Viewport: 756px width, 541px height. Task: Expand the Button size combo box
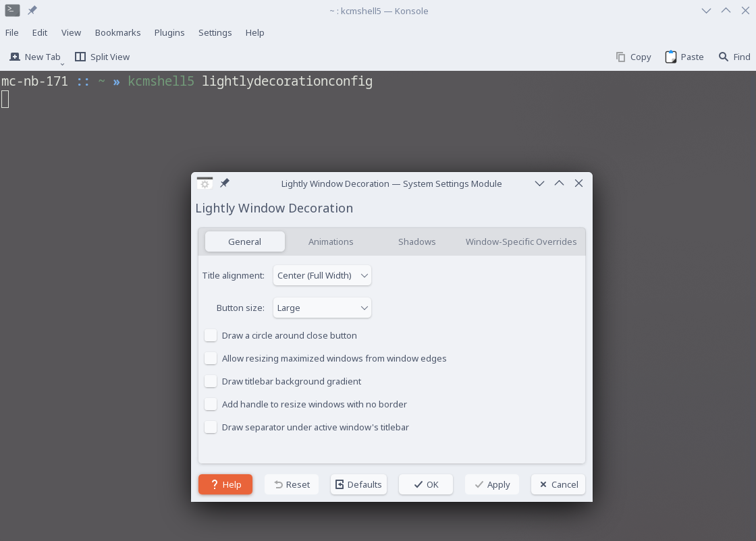pyautogui.click(x=322, y=308)
